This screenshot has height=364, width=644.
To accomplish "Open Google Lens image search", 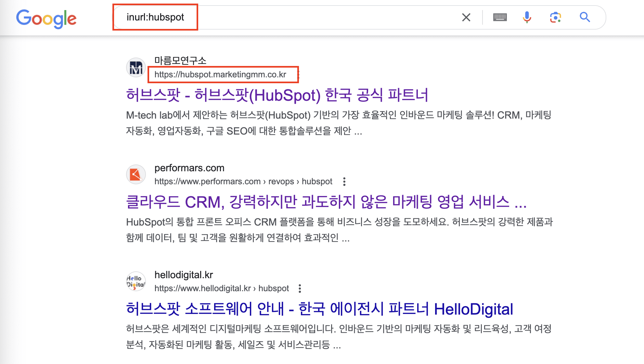I will [556, 17].
